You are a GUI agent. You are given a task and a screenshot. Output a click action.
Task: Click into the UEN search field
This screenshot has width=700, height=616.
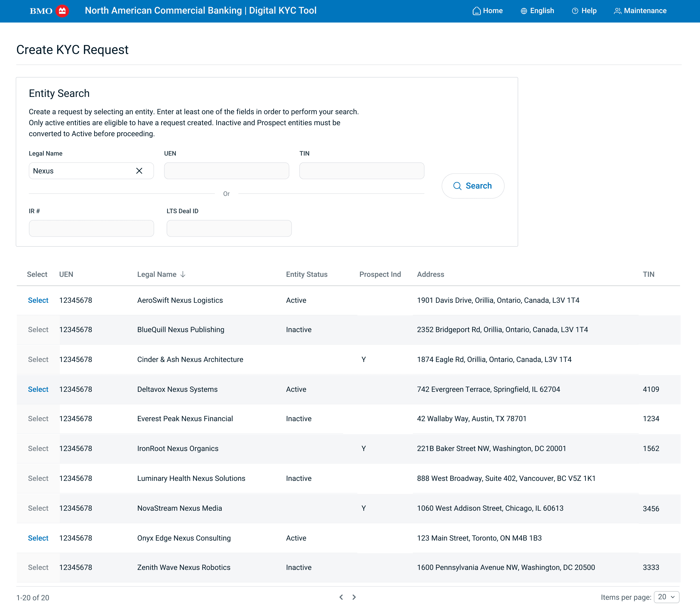click(x=226, y=171)
